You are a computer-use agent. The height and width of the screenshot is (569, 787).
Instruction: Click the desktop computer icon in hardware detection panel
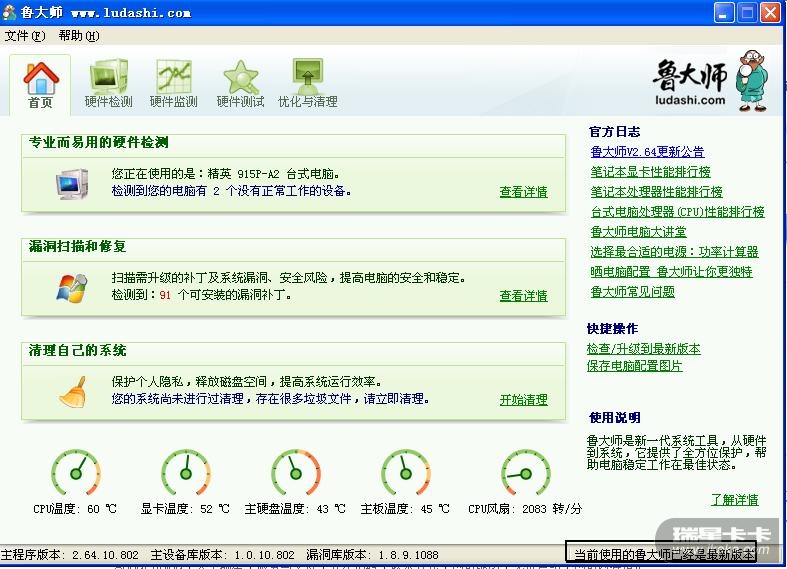tap(72, 184)
